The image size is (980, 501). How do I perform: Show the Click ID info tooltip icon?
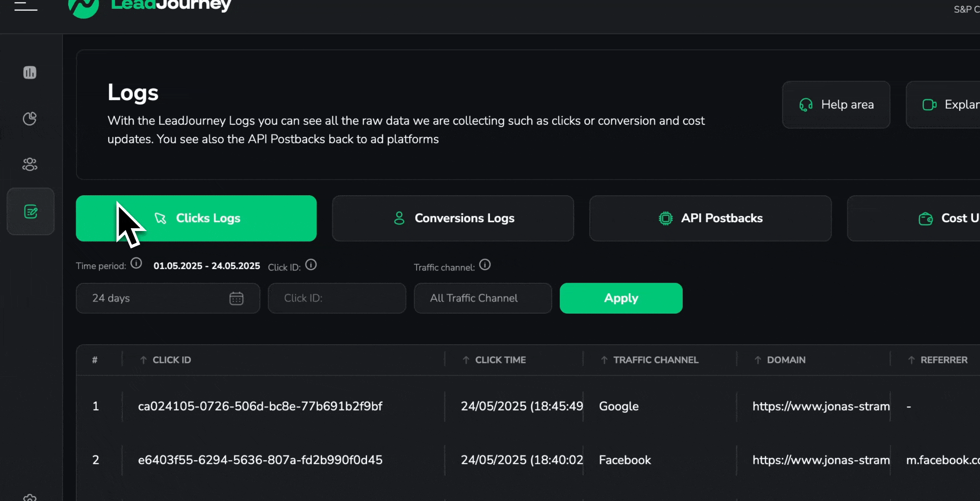tap(311, 264)
